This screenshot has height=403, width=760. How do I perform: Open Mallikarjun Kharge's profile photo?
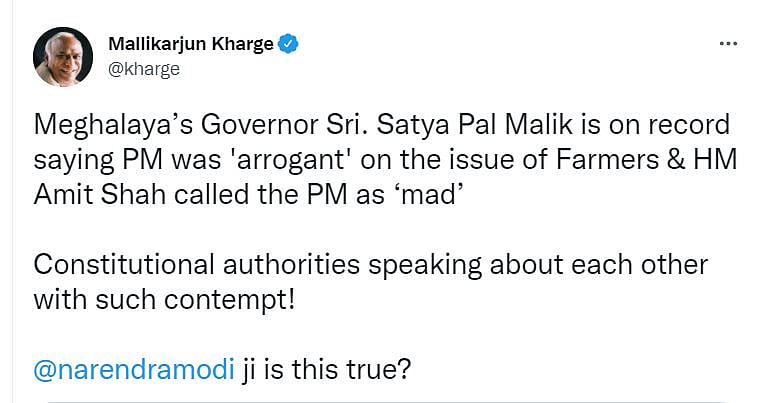coord(63,57)
